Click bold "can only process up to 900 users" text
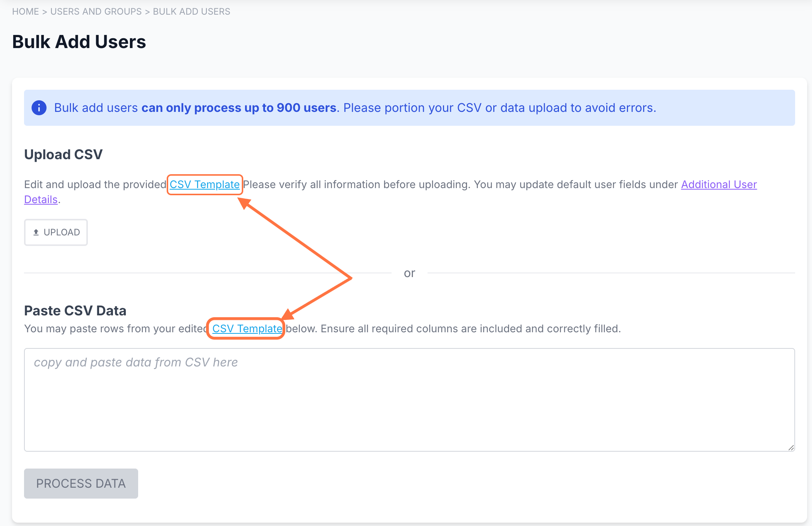Viewport: 812px width, 526px height. [238, 108]
